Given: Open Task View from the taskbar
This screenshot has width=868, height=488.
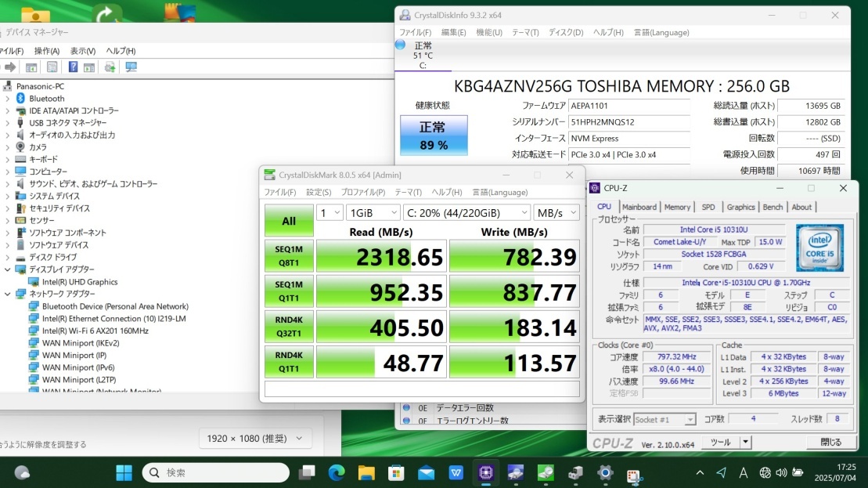Looking at the screenshot, I should (x=307, y=472).
